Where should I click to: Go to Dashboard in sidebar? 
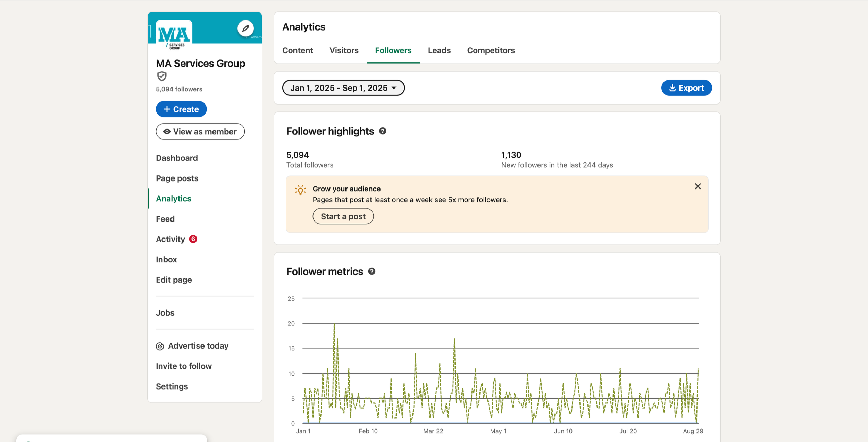(x=177, y=158)
